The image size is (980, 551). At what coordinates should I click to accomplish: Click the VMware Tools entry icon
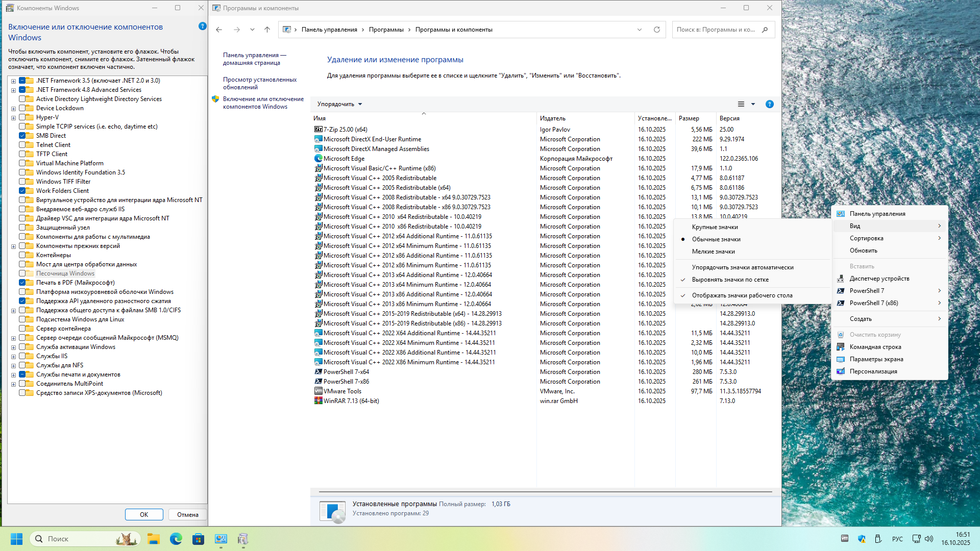point(318,391)
